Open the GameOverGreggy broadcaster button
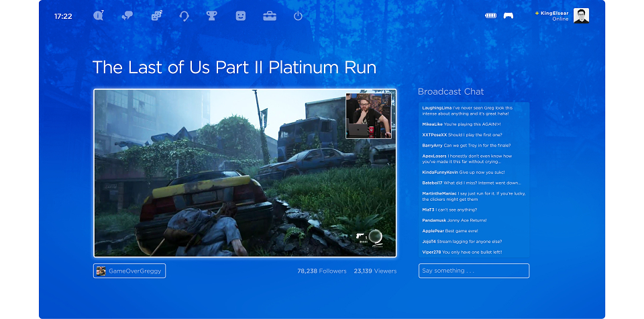Image resolution: width=644 pixels, height=319 pixels. [129, 271]
